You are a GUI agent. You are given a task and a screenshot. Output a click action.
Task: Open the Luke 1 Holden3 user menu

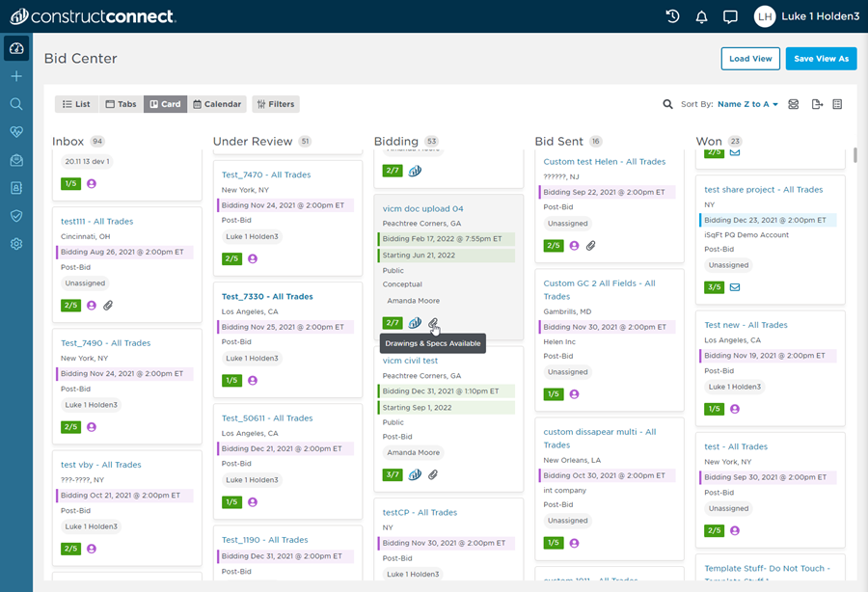pyautogui.click(x=806, y=16)
